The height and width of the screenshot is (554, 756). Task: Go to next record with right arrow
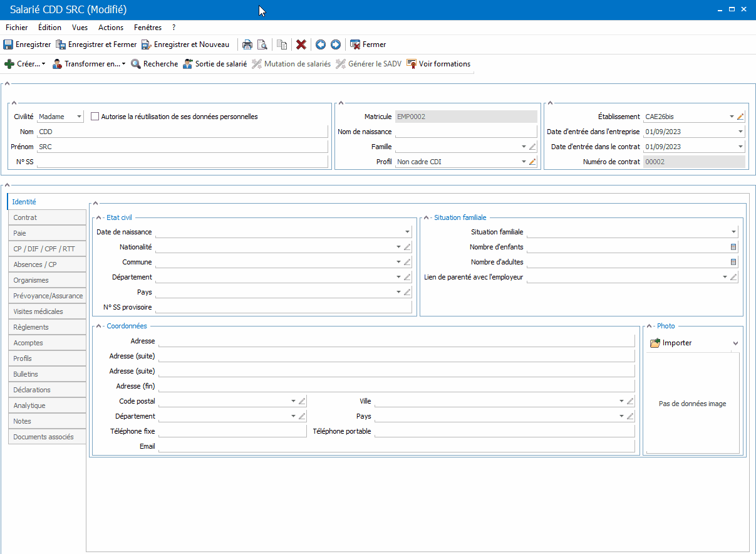[x=336, y=44]
